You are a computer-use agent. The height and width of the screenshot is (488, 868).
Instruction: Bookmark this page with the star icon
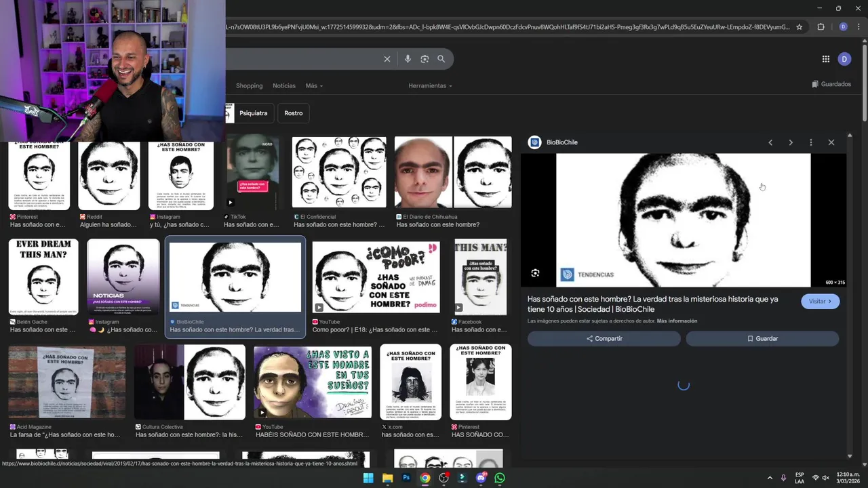[800, 27]
